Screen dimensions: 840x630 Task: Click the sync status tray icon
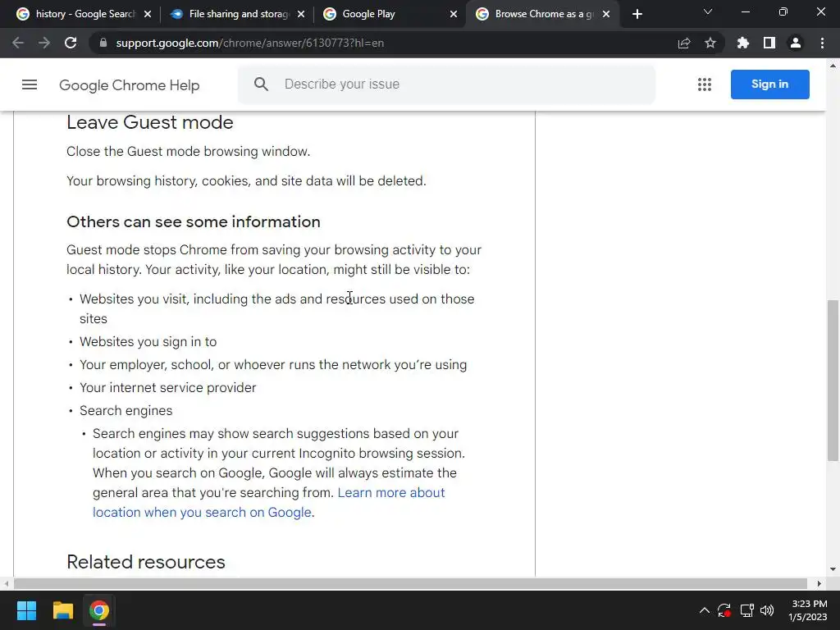tap(724, 610)
